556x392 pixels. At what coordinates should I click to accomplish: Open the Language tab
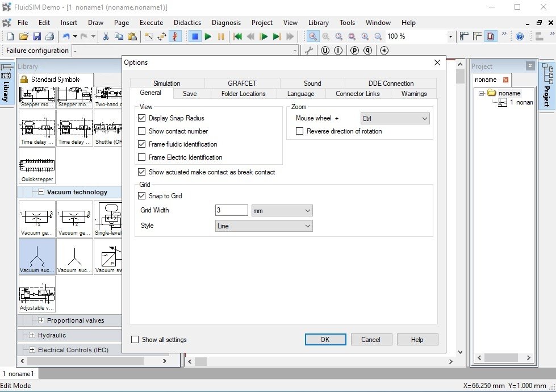click(x=300, y=94)
